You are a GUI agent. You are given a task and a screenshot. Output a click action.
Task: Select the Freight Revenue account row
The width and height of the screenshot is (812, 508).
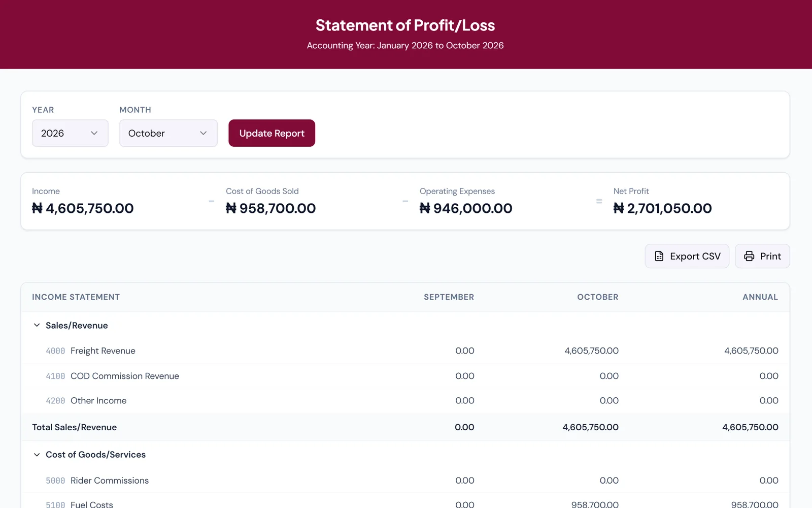(x=405, y=351)
